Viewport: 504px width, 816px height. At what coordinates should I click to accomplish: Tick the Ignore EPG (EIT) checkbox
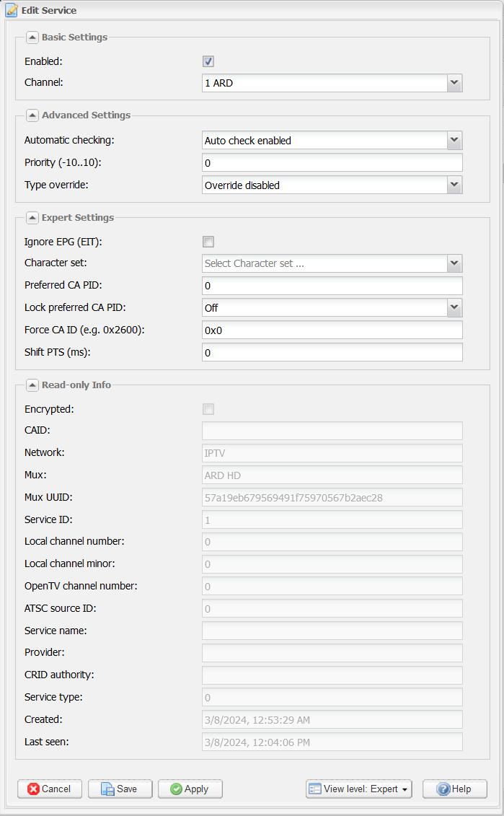pos(208,242)
